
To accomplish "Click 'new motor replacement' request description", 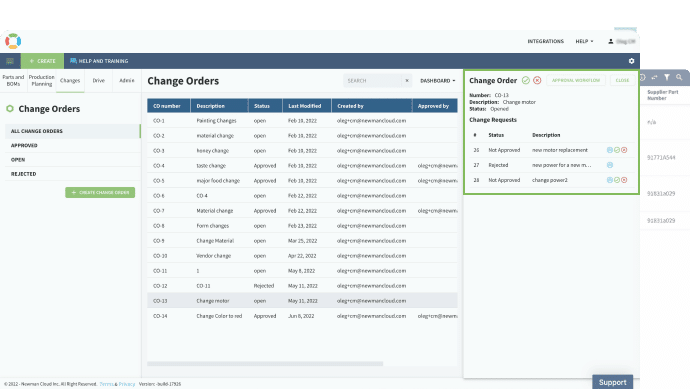I will 560,150.
